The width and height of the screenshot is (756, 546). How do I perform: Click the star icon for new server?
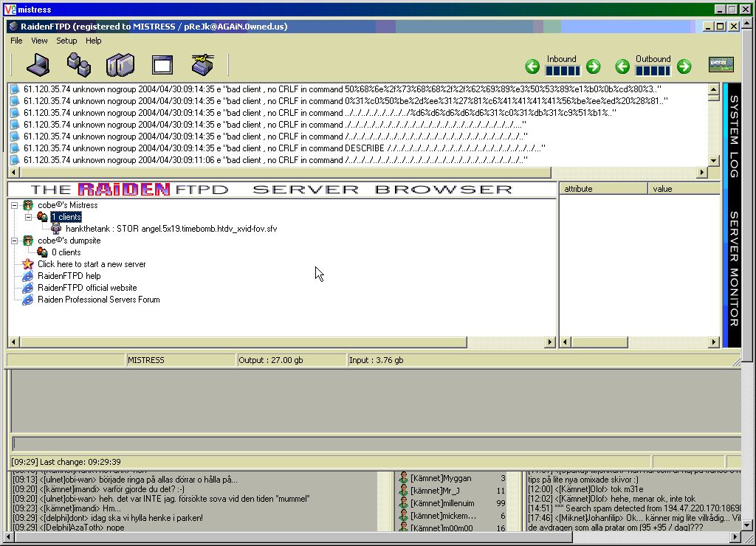click(x=28, y=264)
